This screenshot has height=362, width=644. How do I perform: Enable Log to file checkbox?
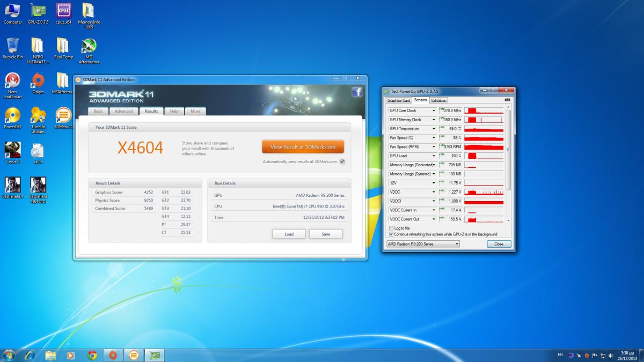click(x=391, y=228)
